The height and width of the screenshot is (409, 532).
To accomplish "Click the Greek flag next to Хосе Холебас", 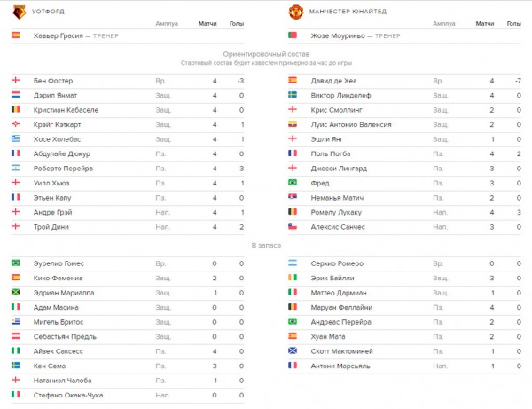I will tap(16, 138).
